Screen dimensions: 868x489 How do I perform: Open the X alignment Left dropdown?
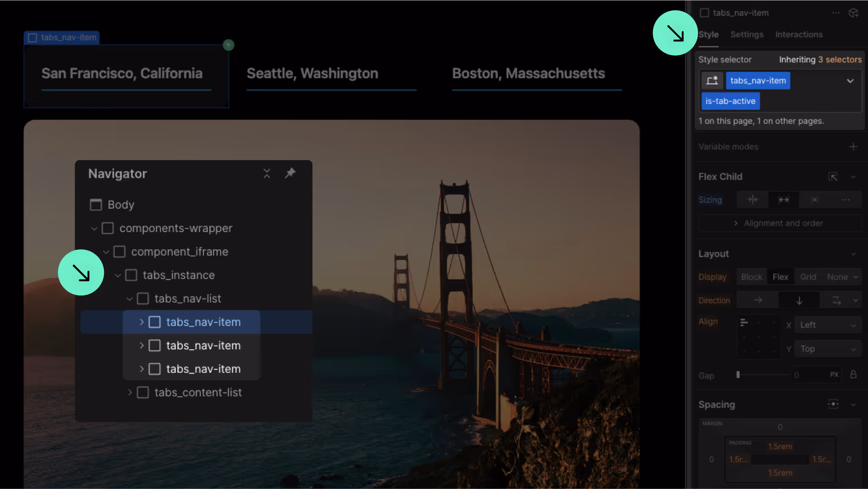pyautogui.click(x=827, y=325)
